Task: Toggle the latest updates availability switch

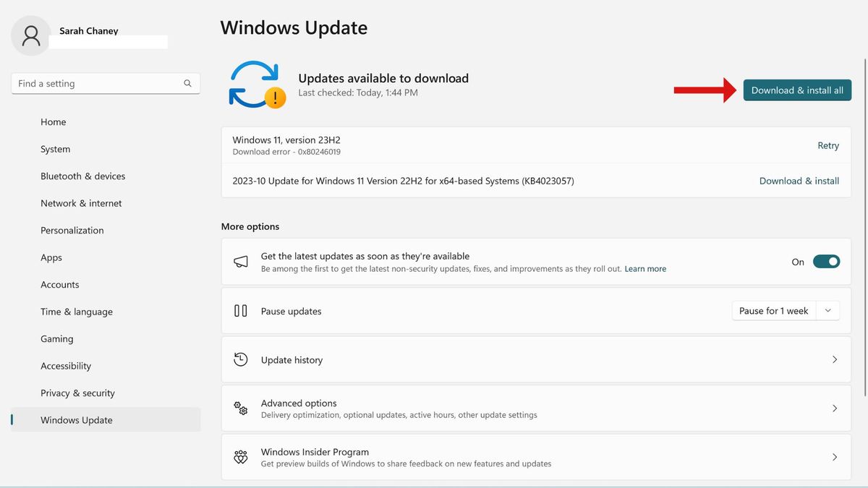Action: click(x=826, y=261)
